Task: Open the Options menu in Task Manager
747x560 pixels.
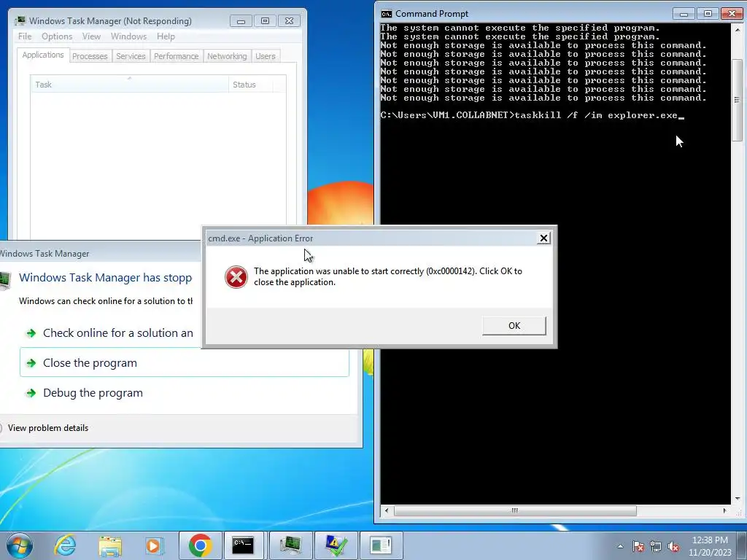Action: click(57, 36)
